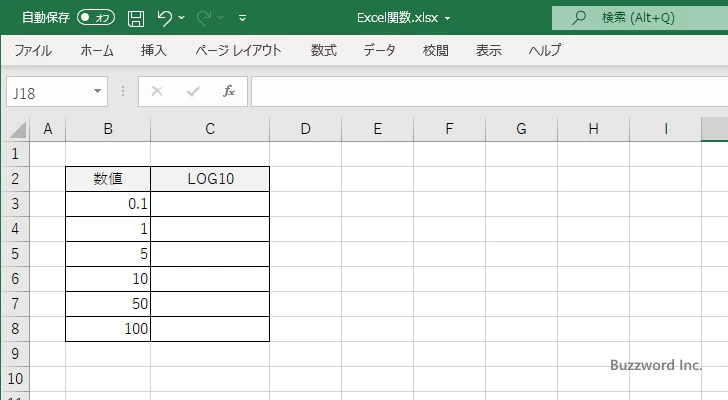Select column D header
The image size is (728, 400).
click(306, 129)
